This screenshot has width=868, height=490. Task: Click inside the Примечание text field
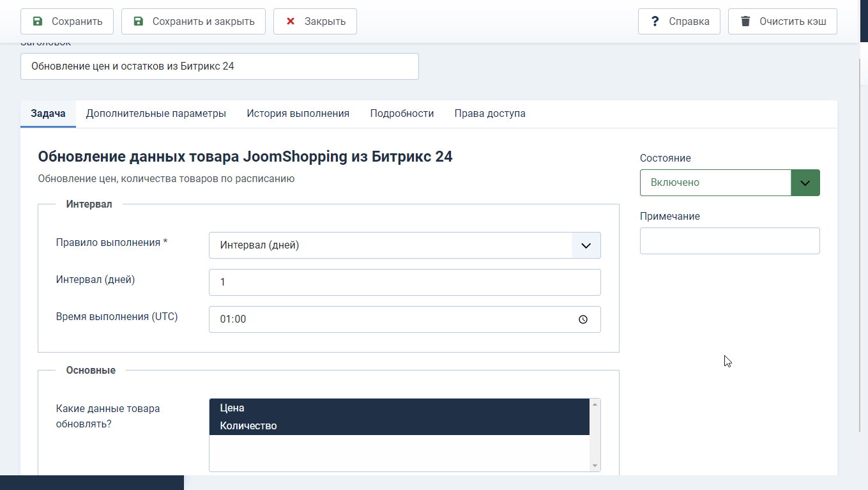pyautogui.click(x=729, y=241)
